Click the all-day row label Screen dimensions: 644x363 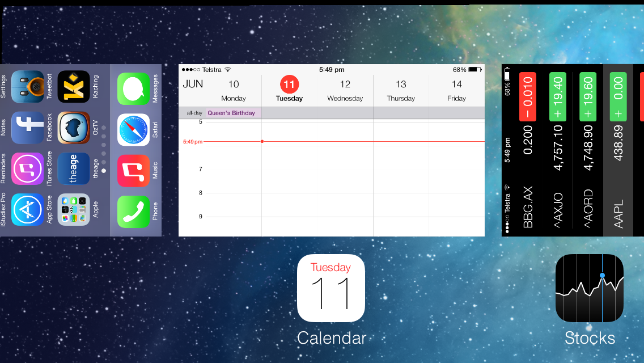click(194, 113)
